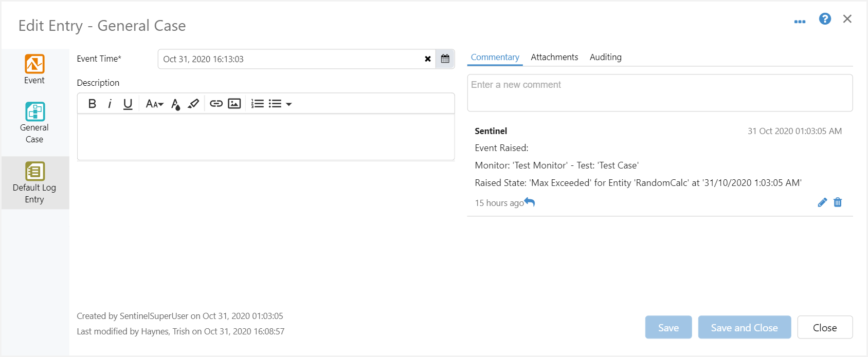Insert a hyperlink into the description
Screen dimensions: 868x357
tap(216, 104)
